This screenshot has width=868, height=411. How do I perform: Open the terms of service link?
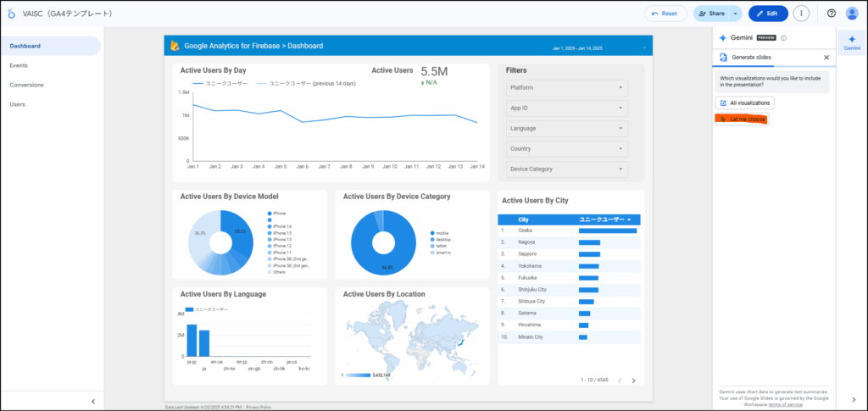(786, 405)
